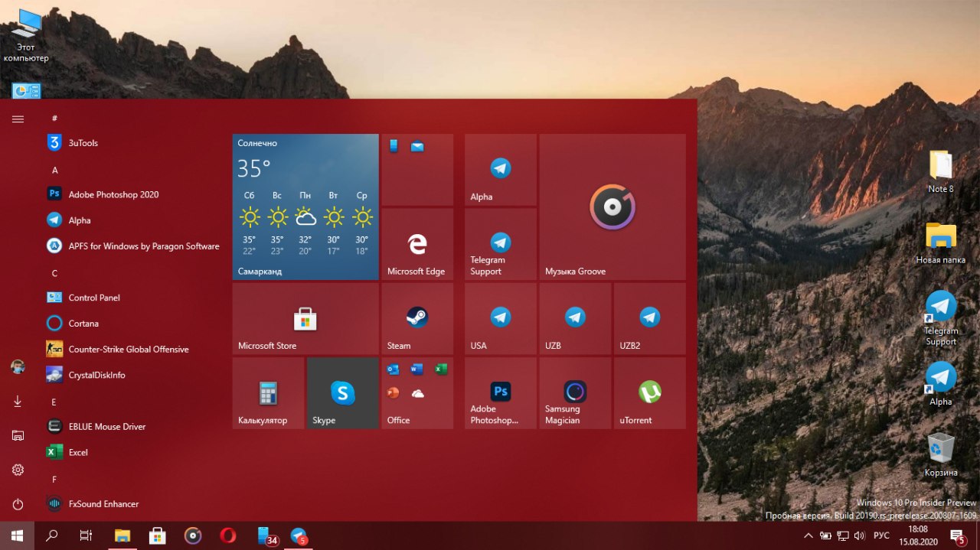Open the Музыка Groove tile
Image resolution: width=980 pixels, height=550 pixels.
[612, 207]
